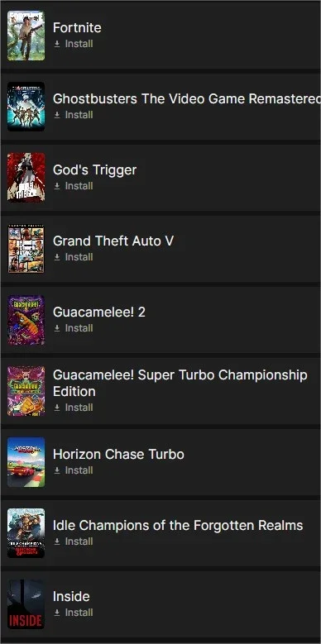321x644 pixels.
Task: Select the Horizon Chase Turbo cover thumbnail
Action: pyautogui.click(x=26, y=462)
